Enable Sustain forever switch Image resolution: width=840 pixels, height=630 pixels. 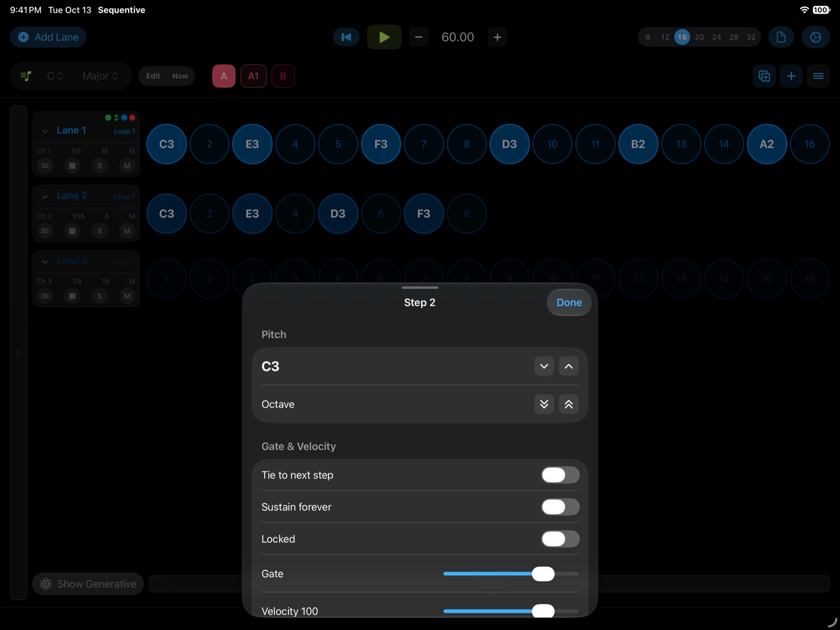coord(560,507)
